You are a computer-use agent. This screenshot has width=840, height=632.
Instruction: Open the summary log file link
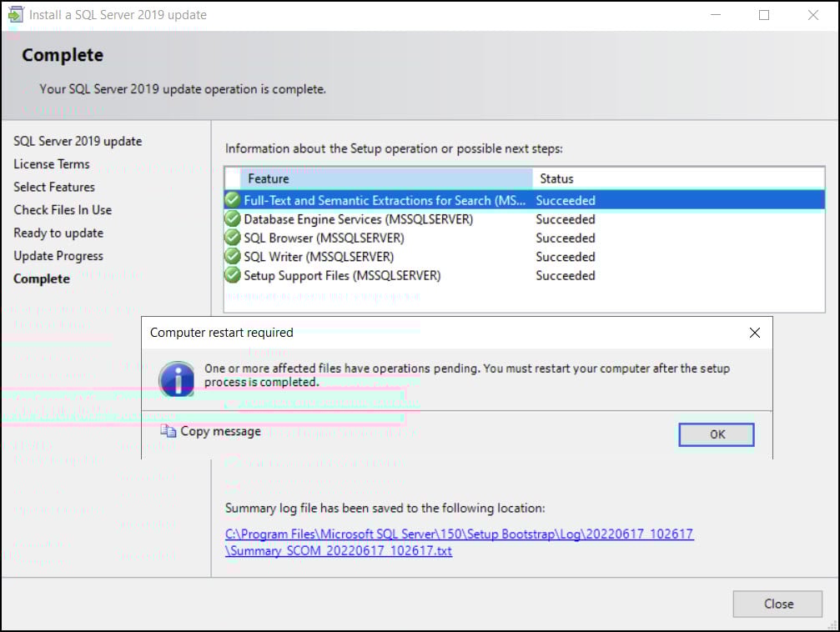coord(459,542)
